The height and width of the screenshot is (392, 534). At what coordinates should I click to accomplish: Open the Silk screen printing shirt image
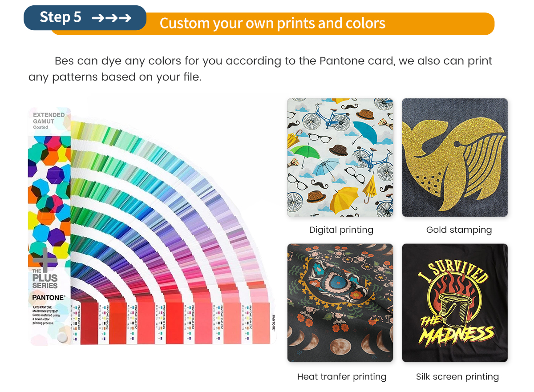point(455,303)
